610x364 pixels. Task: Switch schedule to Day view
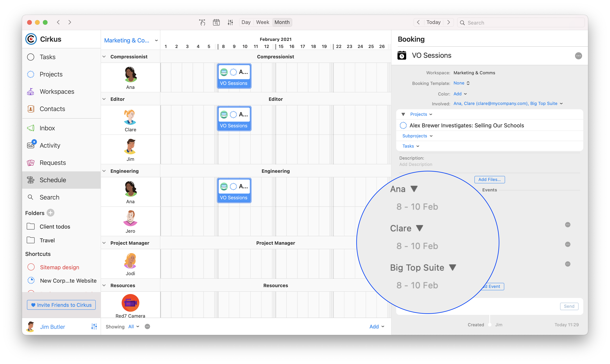pos(246,22)
